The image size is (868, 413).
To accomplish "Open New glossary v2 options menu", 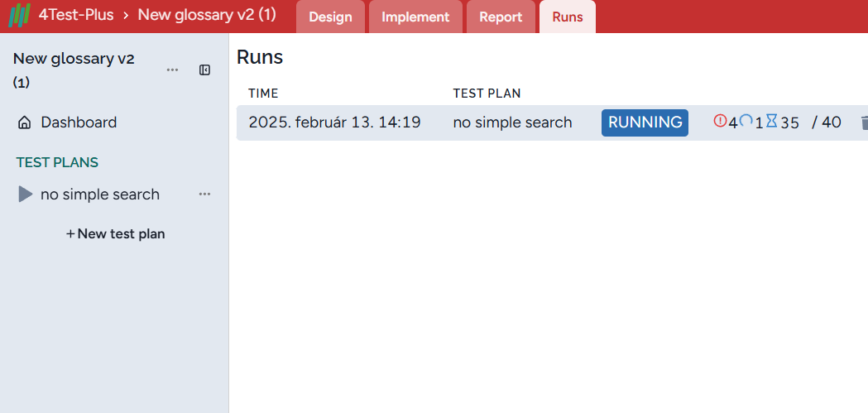I will click(172, 70).
